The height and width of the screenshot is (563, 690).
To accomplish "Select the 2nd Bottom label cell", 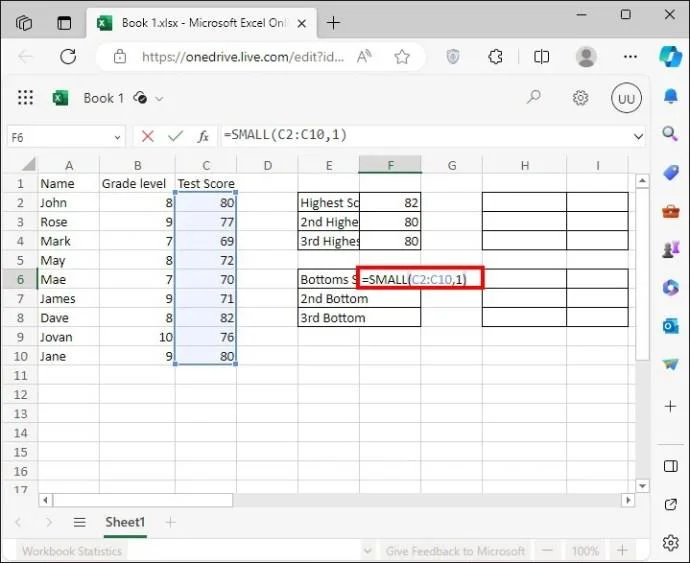I will 329,298.
